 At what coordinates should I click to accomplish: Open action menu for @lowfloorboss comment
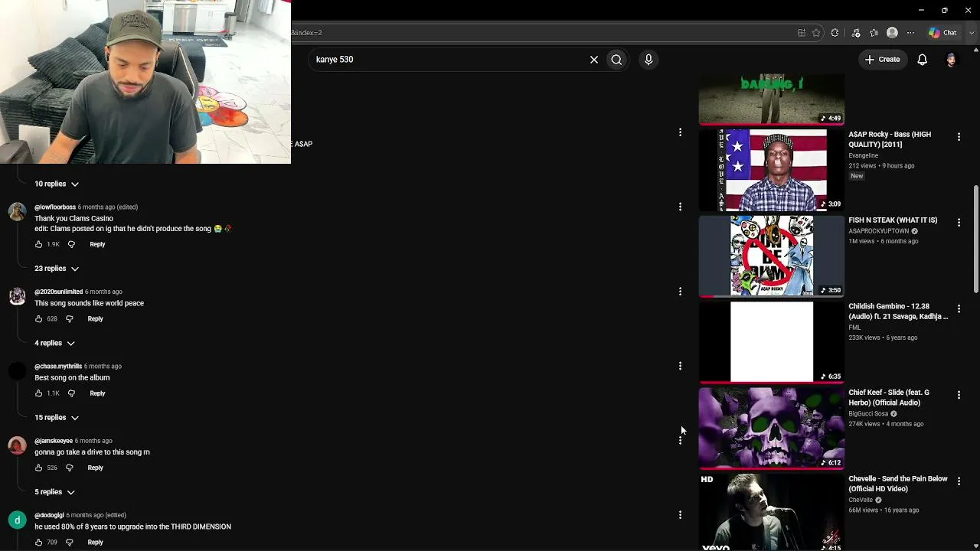coord(680,207)
